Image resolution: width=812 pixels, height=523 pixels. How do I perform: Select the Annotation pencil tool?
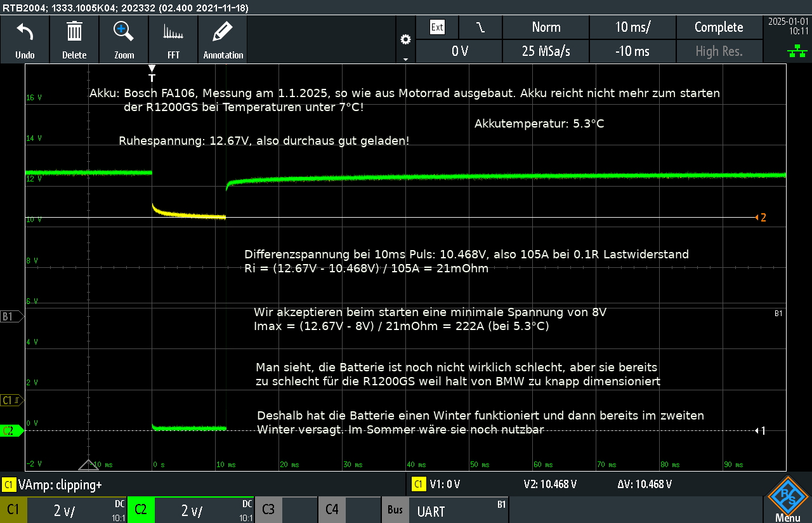223,32
